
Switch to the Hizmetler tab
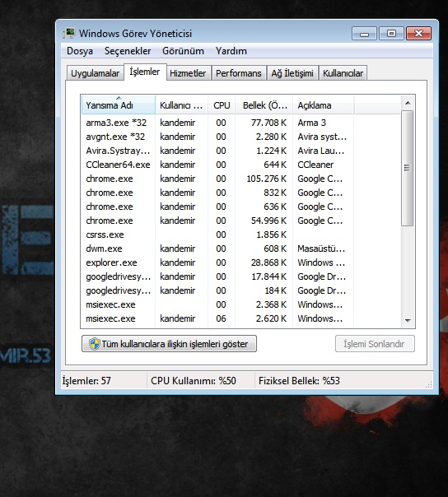pyautogui.click(x=188, y=73)
